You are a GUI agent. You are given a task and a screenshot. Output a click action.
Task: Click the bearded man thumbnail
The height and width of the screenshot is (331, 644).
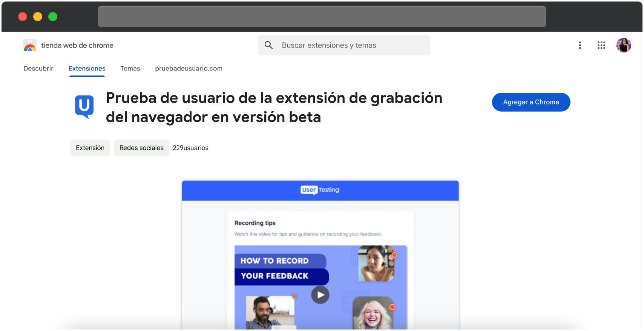270,313
